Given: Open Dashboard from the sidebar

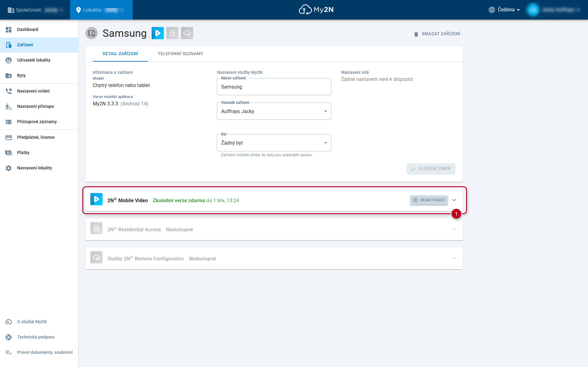Looking at the screenshot, I should tap(39, 29).
